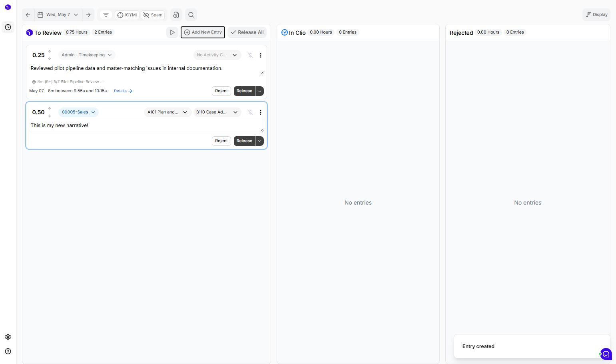Viewport: 616px width, 364px height.
Task: Open help question mark icon
Action: click(x=8, y=351)
